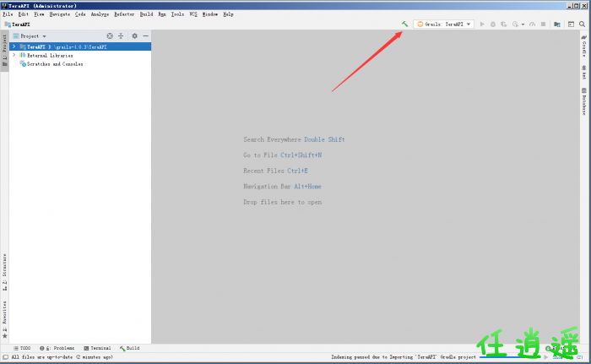Select Scratches and Consoles item
The height and width of the screenshot is (364, 591).
click(55, 64)
